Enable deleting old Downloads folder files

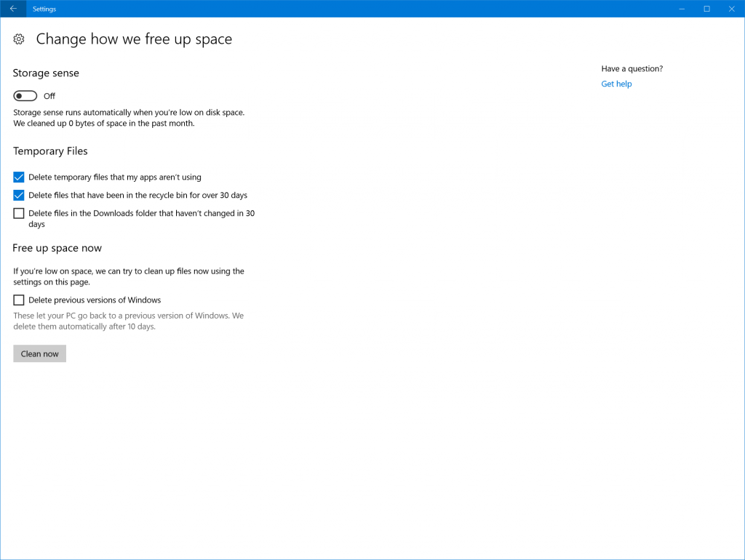pyautogui.click(x=19, y=213)
